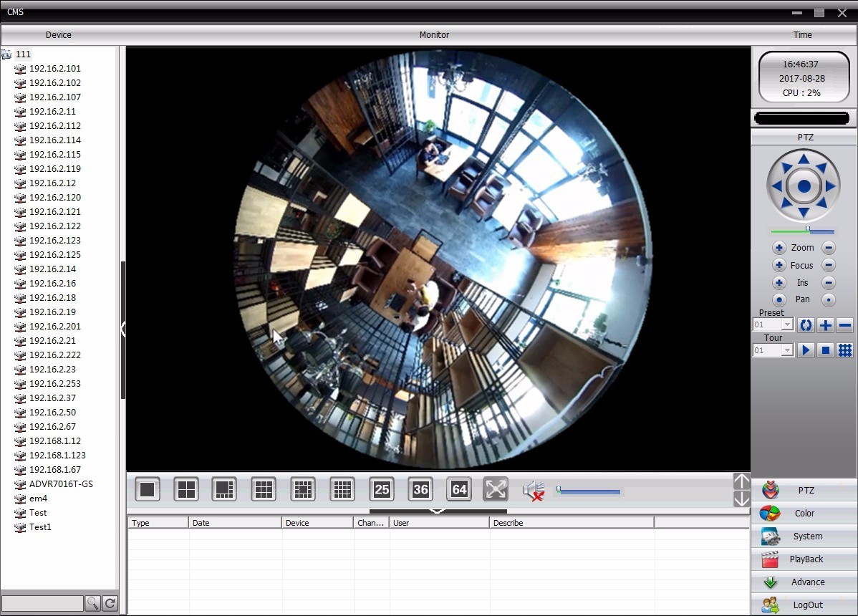Start tour play button
Viewport: 858px width, 616px height.
click(x=806, y=350)
